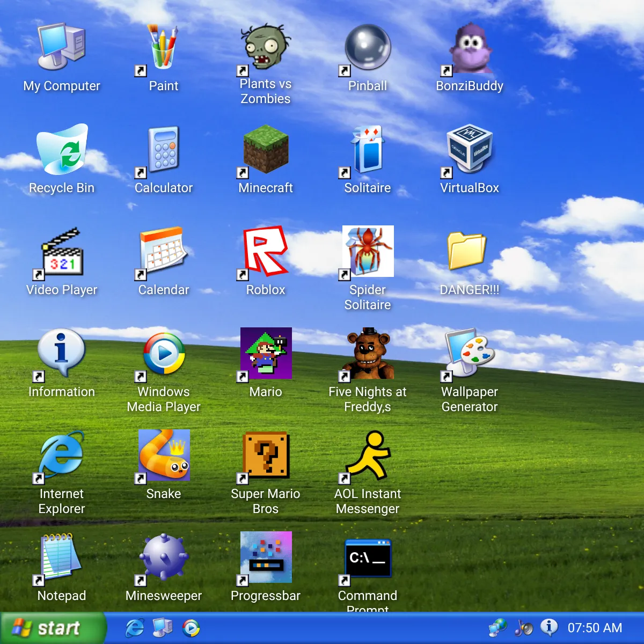Screen dimensions: 644x644
Task: Open the AOL Instant Messenger icon
Action: 368,456
